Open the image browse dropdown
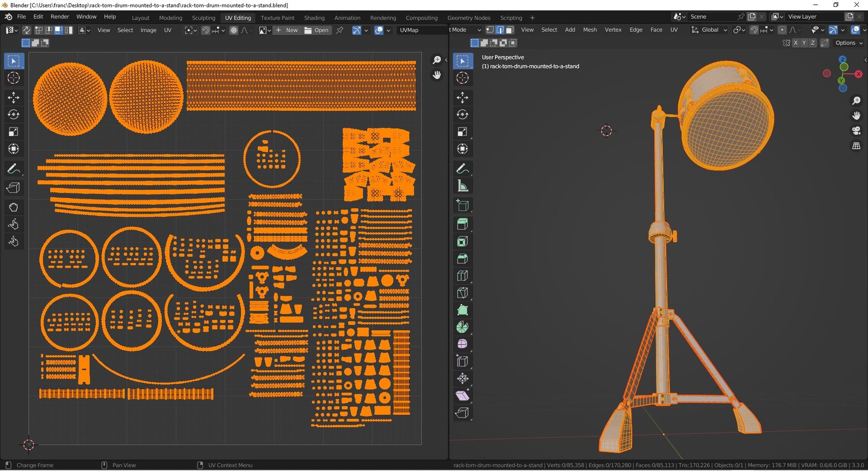This screenshot has width=868, height=471. coord(264,30)
